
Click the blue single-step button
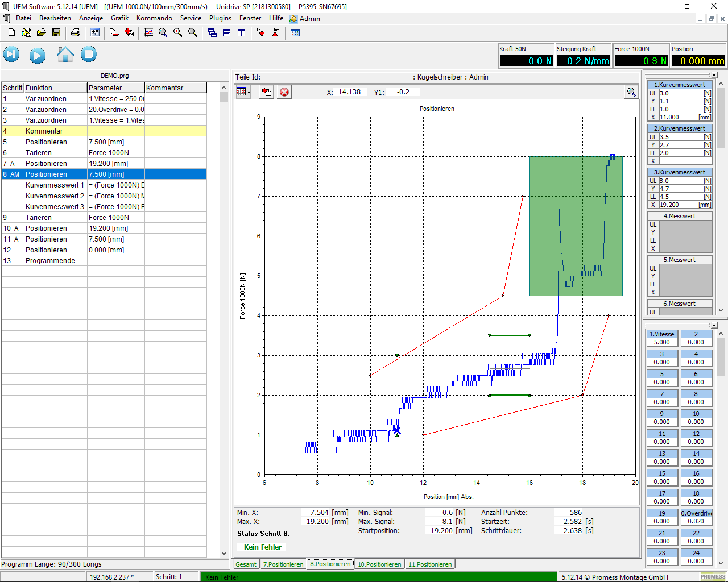coord(11,55)
